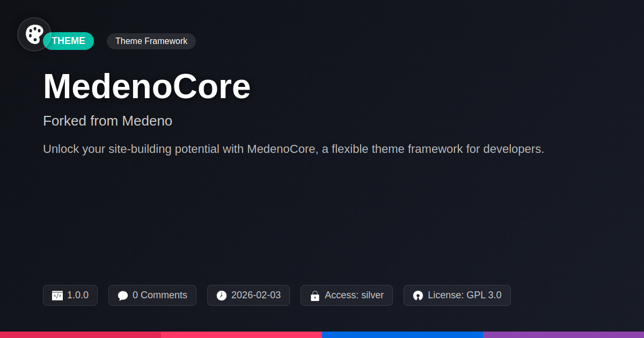Open the Theme Framework category tag
The image size is (644, 338).
pos(151,41)
